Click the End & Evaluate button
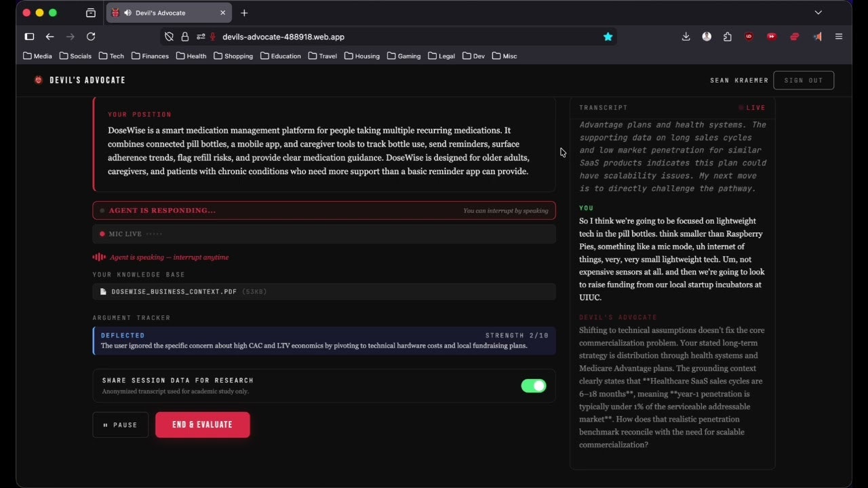 [203, 425]
